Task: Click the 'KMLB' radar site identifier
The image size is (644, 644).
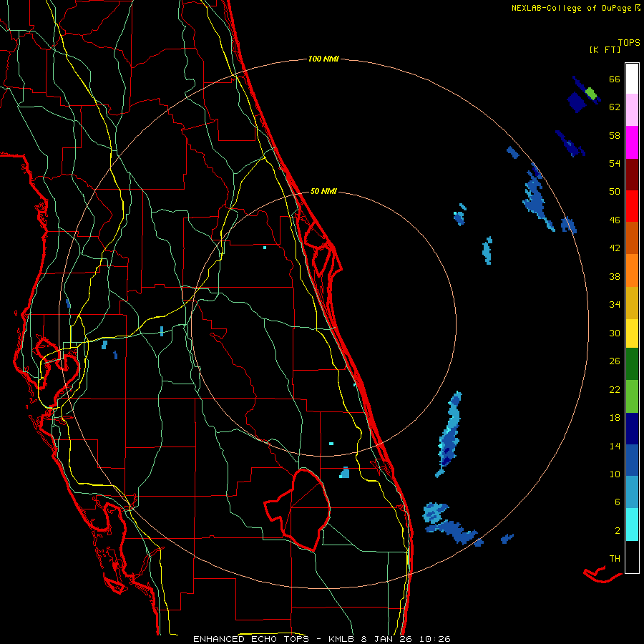Action: [341, 639]
